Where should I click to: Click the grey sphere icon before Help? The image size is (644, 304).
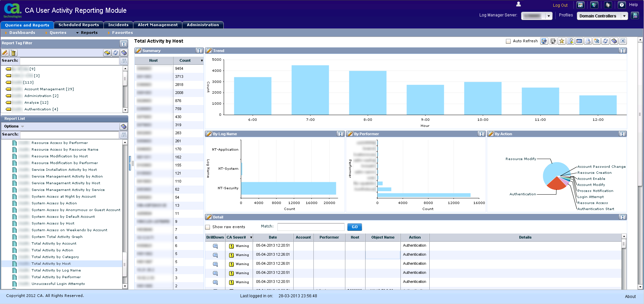point(608,5)
